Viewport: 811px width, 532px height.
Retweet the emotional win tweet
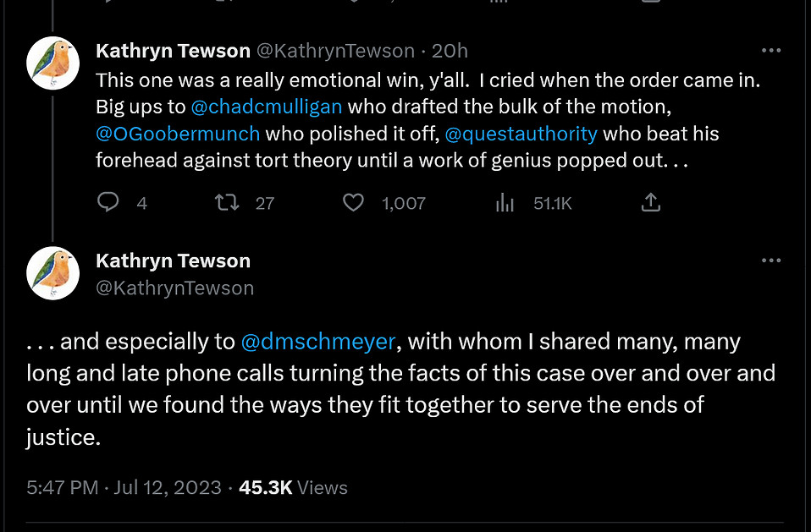[x=227, y=203]
